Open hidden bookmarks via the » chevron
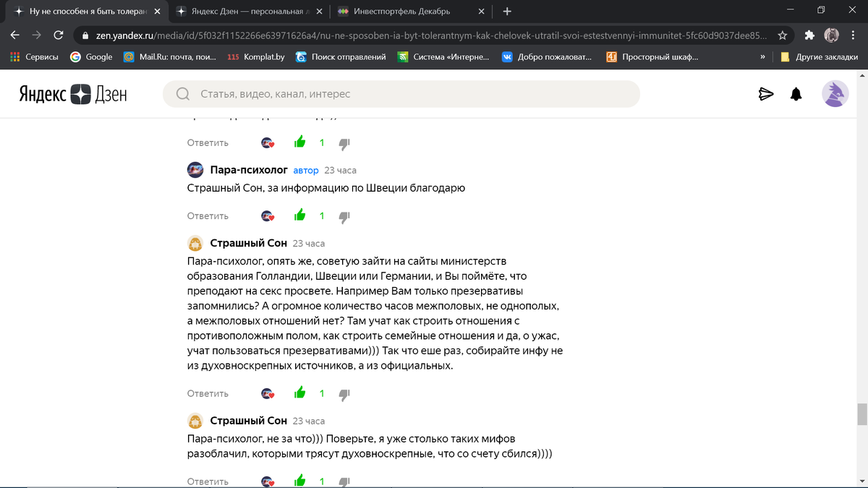This screenshot has width=868, height=488. [762, 56]
